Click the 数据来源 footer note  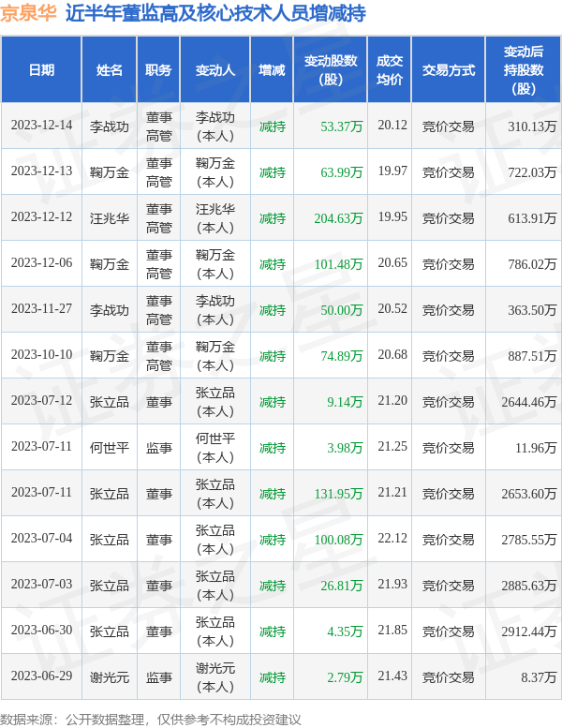click(151, 720)
